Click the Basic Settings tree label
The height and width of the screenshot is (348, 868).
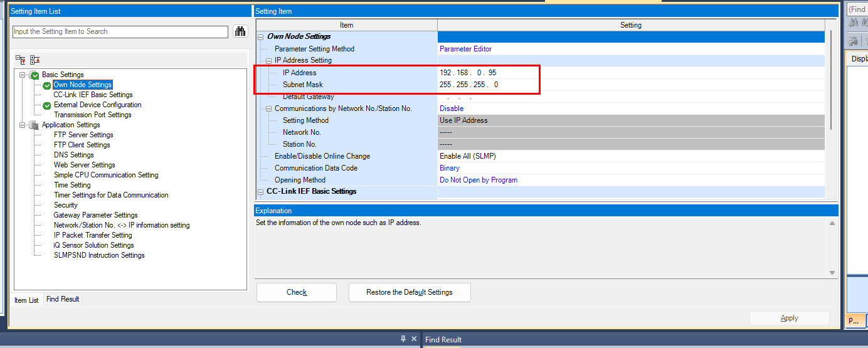63,75
